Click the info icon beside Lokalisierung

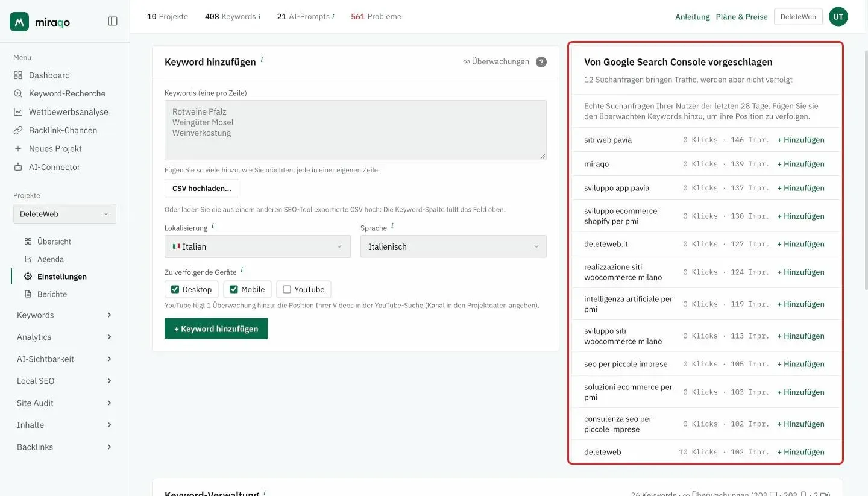tap(213, 226)
